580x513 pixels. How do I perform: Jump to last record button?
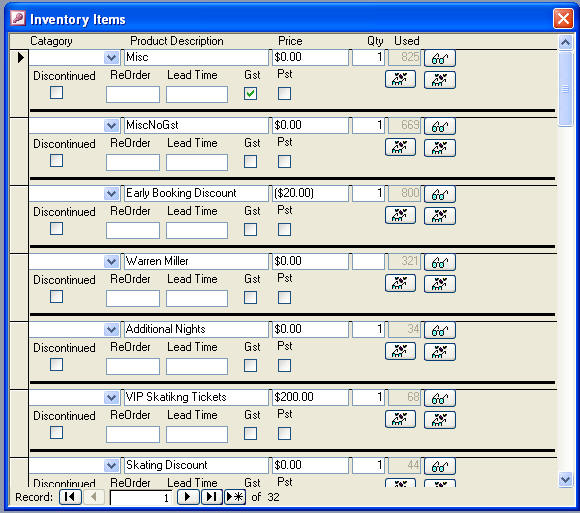tap(212, 497)
